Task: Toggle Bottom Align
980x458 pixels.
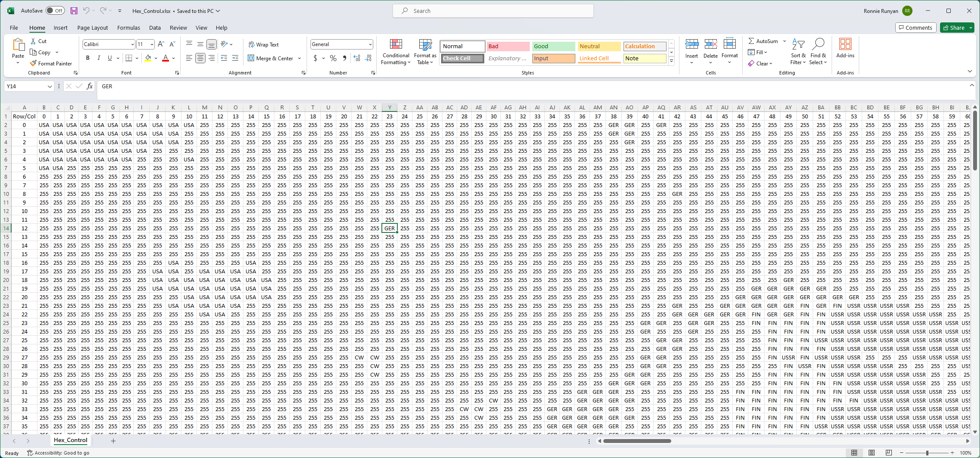Action: 212,44
